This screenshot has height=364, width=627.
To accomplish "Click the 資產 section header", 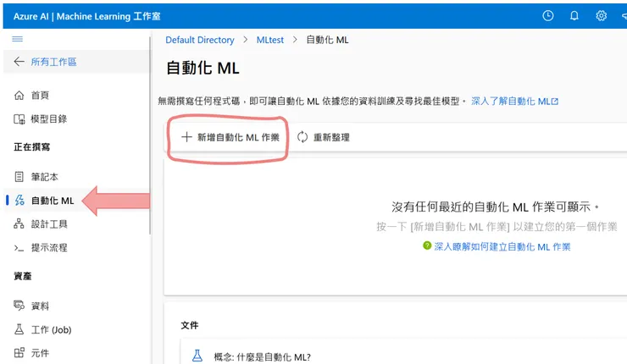I will pyautogui.click(x=23, y=276).
